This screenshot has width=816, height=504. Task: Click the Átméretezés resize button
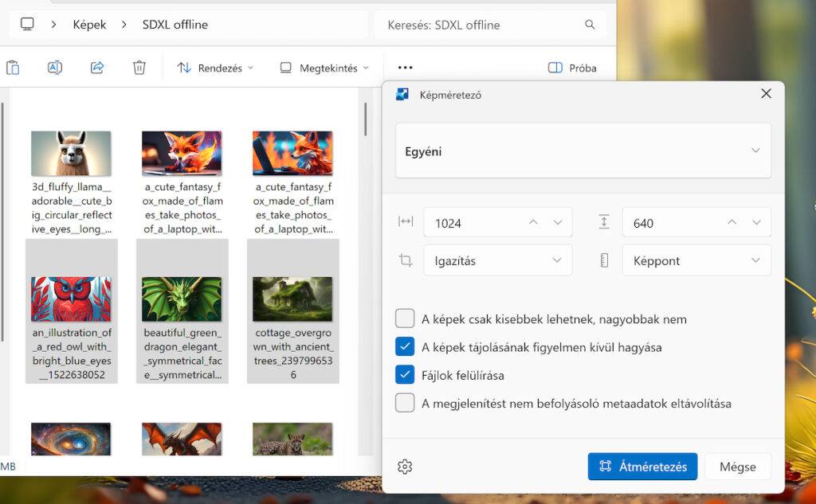(642, 467)
